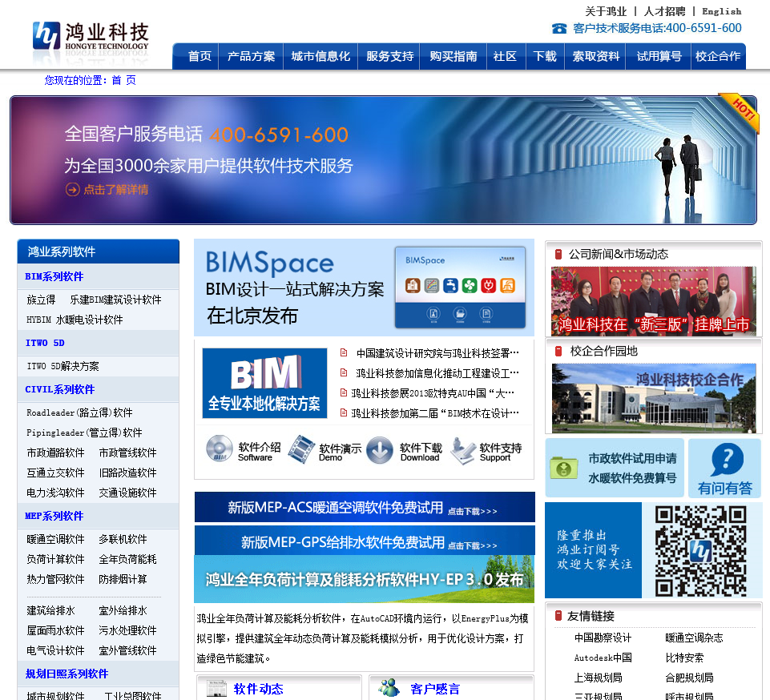Open the 城市信息化 navigation menu

click(320, 56)
